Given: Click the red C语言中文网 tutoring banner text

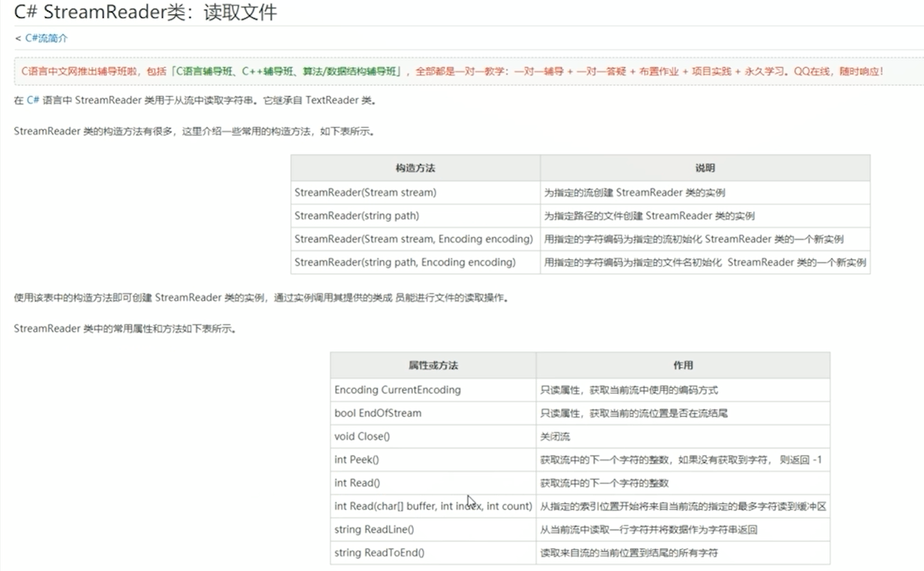Looking at the screenshot, I should [x=452, y=71].
